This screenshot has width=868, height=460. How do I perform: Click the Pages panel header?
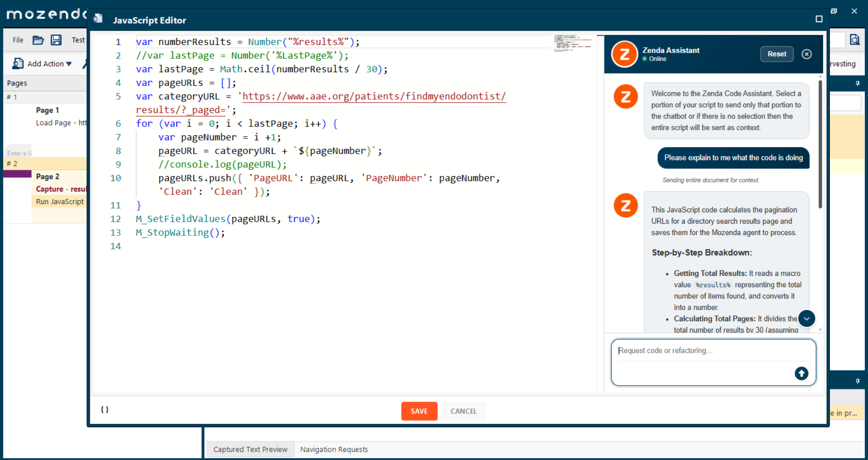(x=45, y=83)
